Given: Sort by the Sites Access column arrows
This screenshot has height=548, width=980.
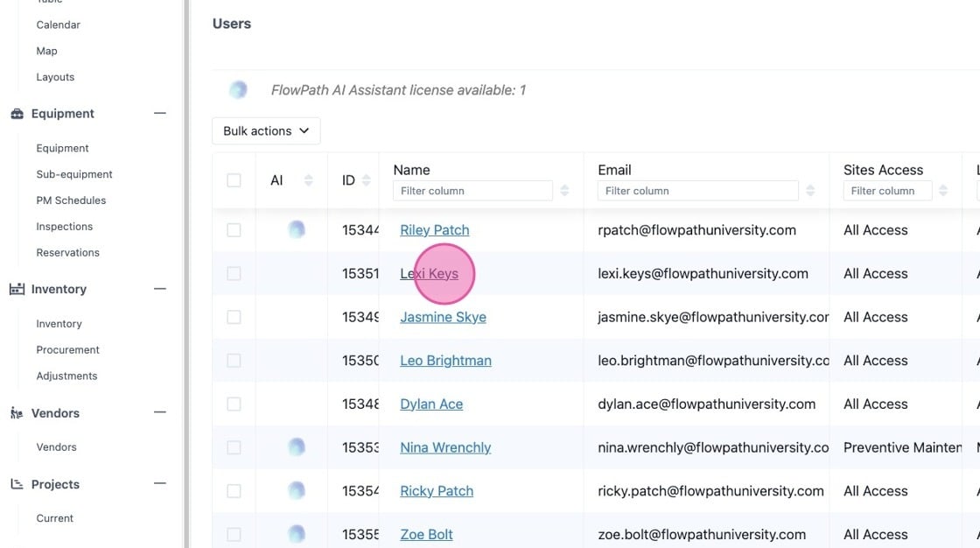Looking at the screenshot, I should pyautogui.click(x=943, y=190).
